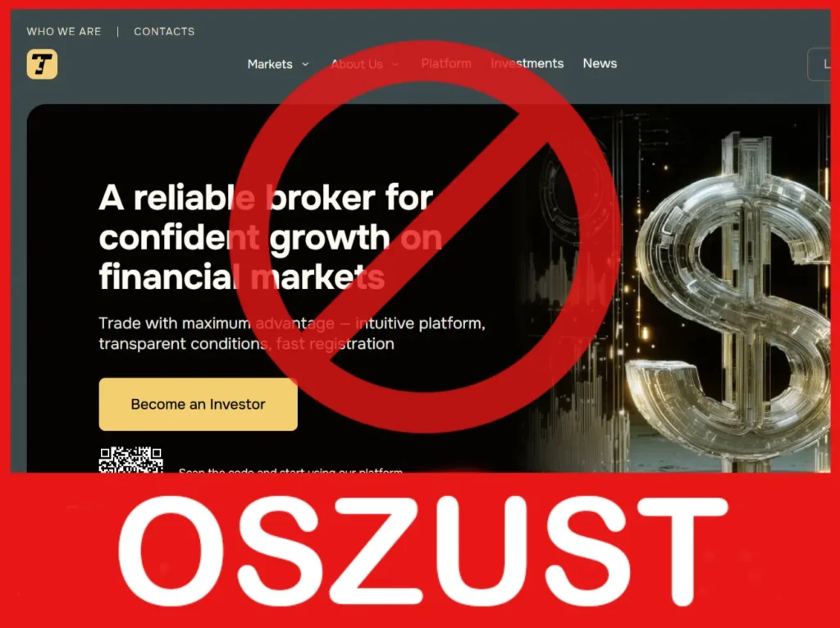This screenshot has width=840, height=628.
Task: Click the "Trade with maximum advantage" subtitle
Action: coord(292,333)
